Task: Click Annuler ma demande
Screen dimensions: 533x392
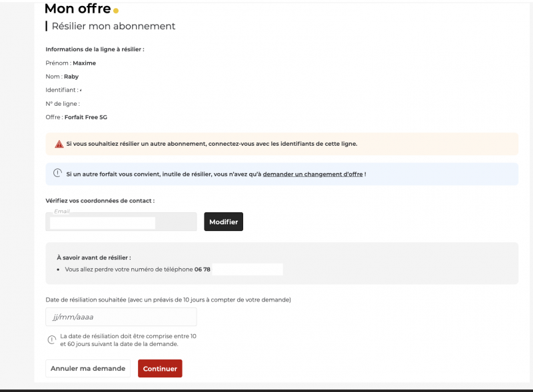Action: [88, 369]
